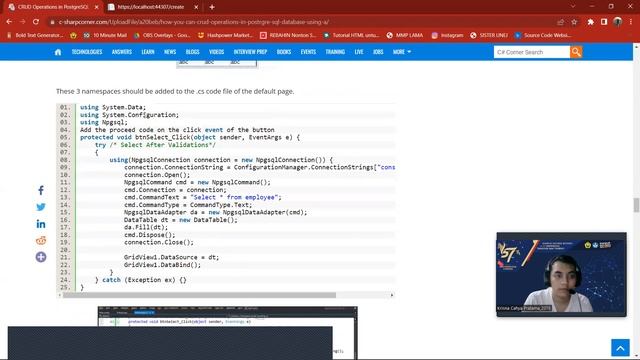Screen dimensions: 640x360
Task: Open VIDEOS menu item
Action: point(216,52)
